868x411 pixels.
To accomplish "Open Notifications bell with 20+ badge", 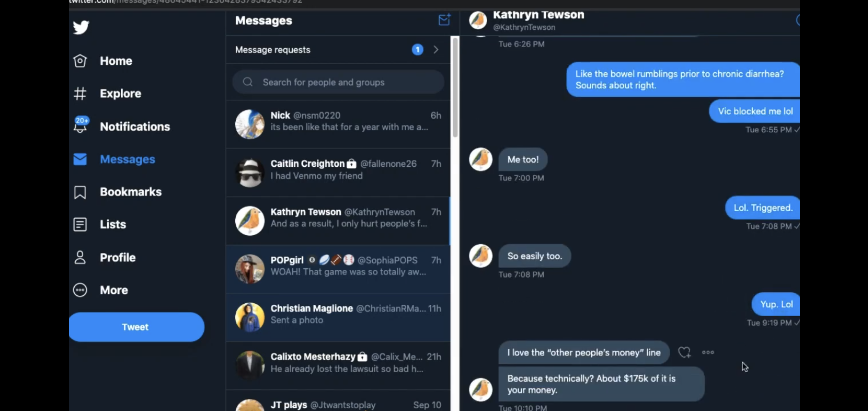I will click(x=81, y=125).
